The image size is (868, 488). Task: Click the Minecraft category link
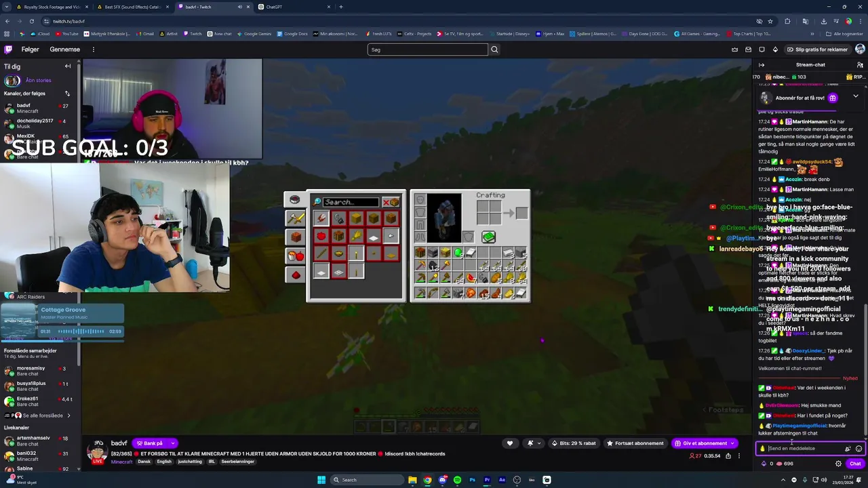122,462
